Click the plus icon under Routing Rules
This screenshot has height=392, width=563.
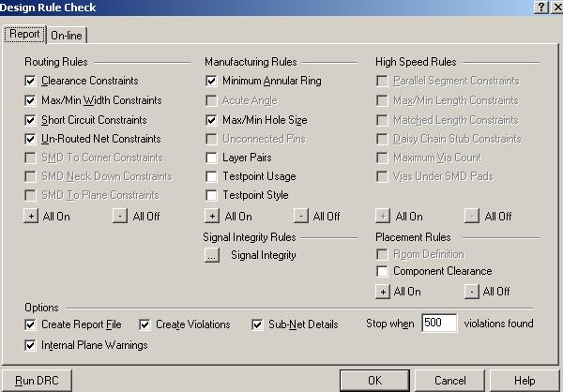coord(32,216)
